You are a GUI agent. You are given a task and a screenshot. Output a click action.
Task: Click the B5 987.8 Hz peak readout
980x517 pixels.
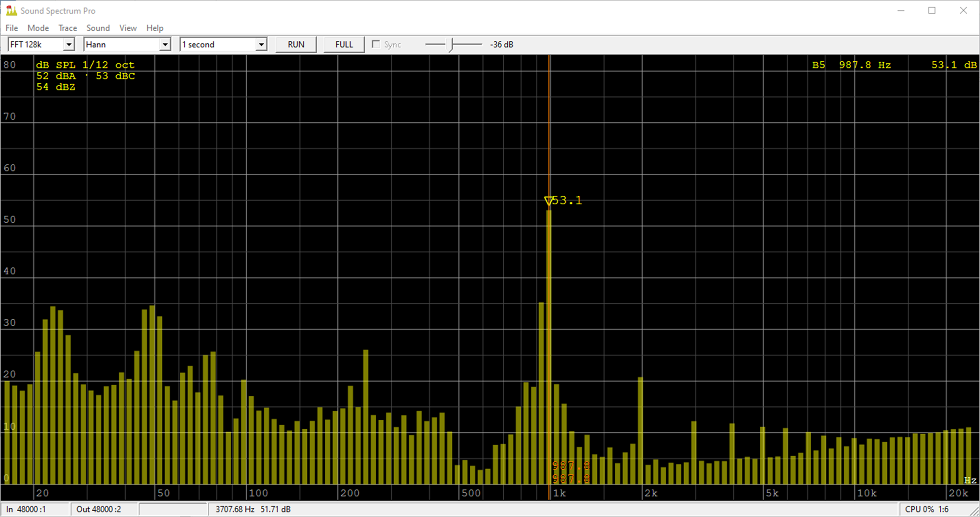click(x=852, y=65)
